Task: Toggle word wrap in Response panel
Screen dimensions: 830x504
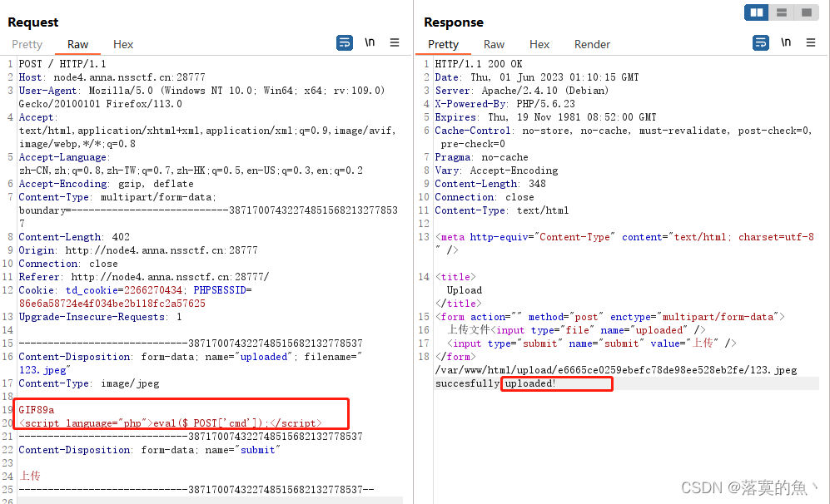Action: click(761, 42)
